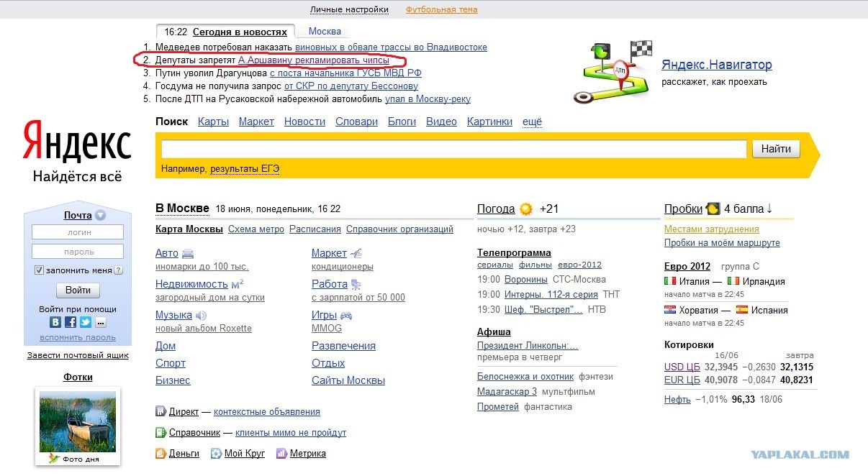Click the логин input field
868x476 pixels.
point(78,232)
